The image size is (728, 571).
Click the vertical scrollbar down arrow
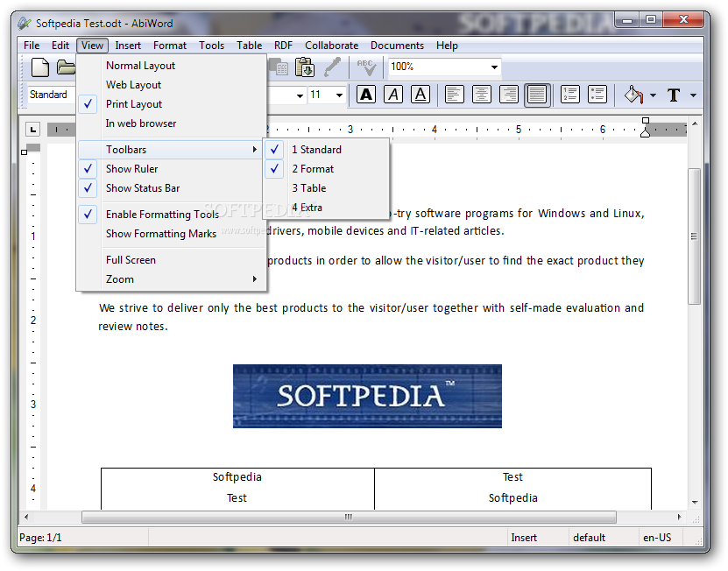[695, 503]
